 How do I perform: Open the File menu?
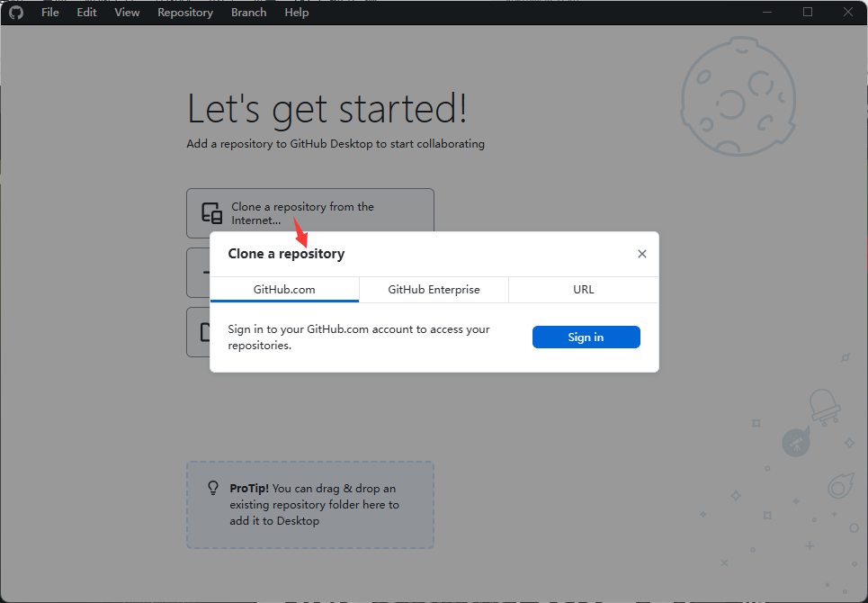point(49,13)
